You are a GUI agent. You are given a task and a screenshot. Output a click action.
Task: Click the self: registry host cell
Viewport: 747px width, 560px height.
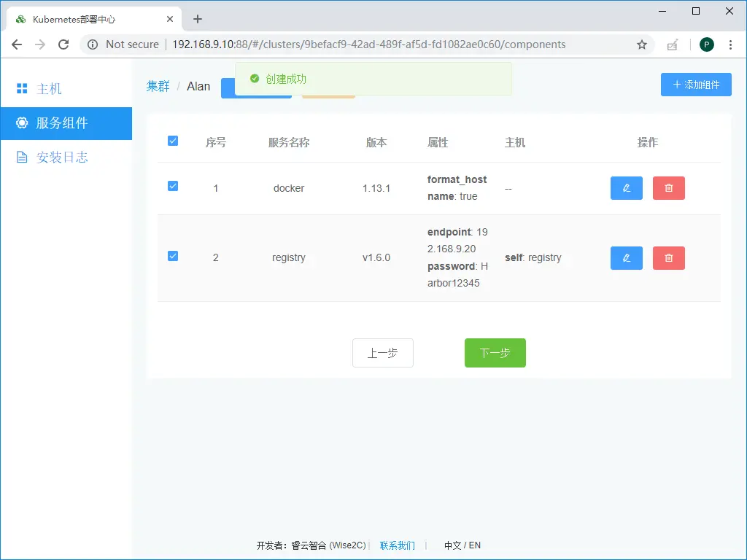[533, 257]
